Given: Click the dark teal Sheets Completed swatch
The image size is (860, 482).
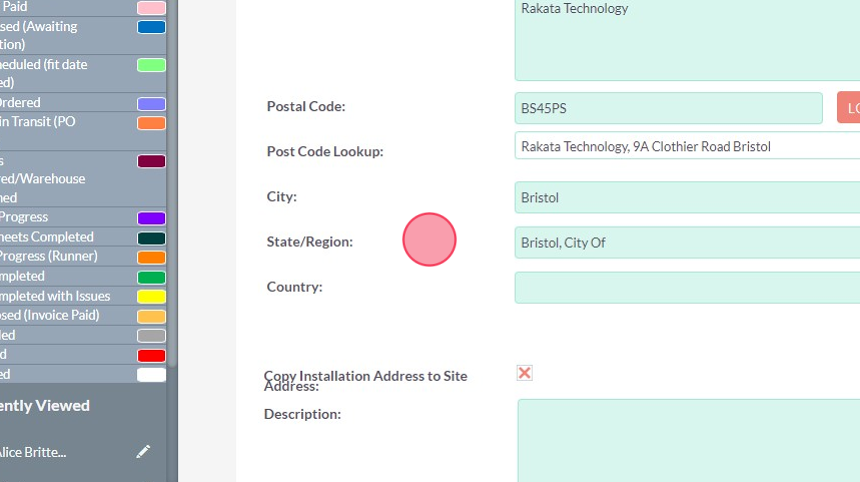Looking at the screenshot, I should point(151,238).
